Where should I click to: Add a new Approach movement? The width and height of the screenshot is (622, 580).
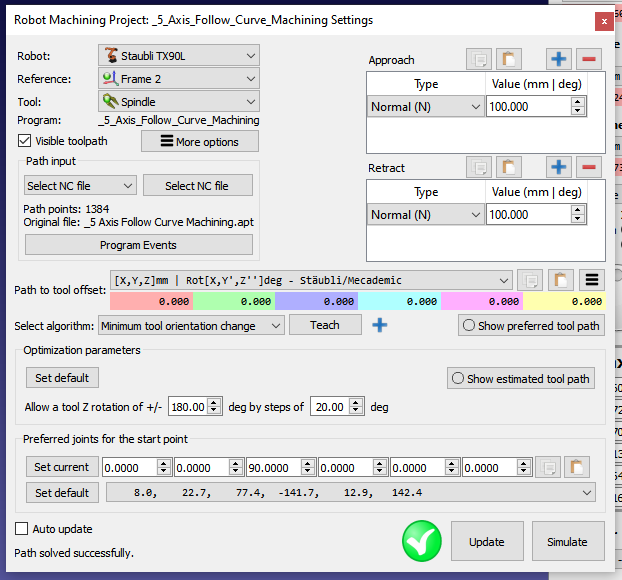coord(559,59)
